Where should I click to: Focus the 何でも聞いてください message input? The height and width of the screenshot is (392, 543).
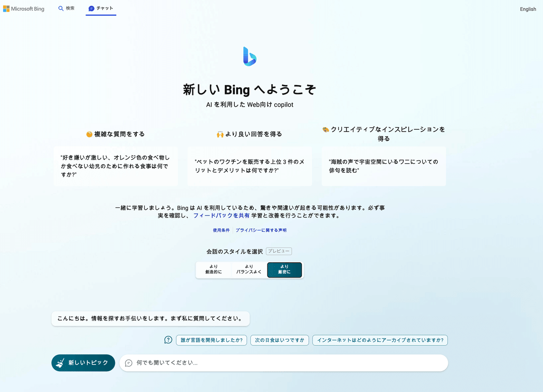point(284,363)
